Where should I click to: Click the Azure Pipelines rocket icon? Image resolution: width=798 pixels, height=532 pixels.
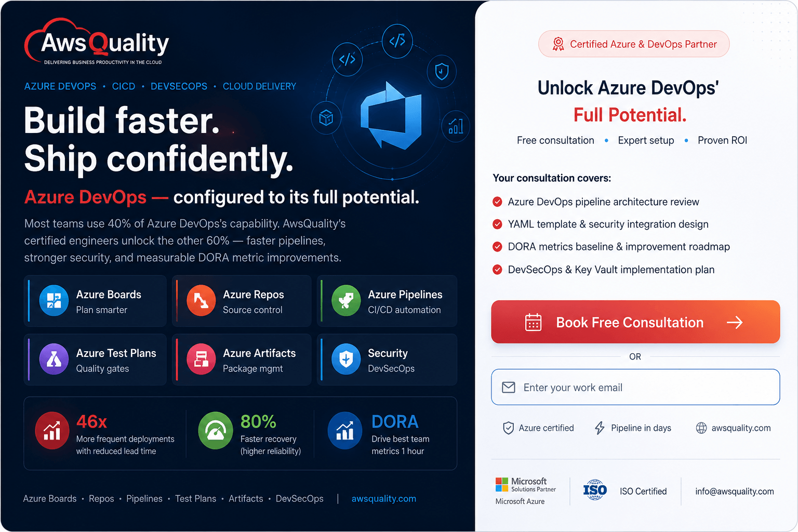(x=346, y=300)
